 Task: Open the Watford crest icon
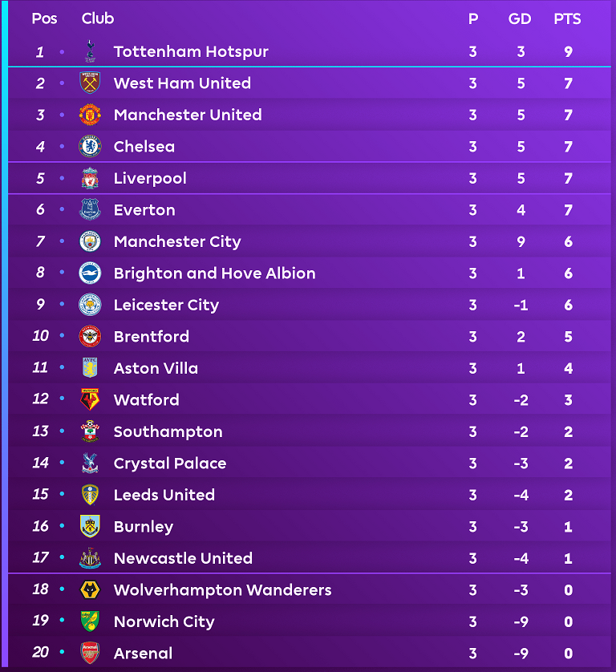[90, 399]
